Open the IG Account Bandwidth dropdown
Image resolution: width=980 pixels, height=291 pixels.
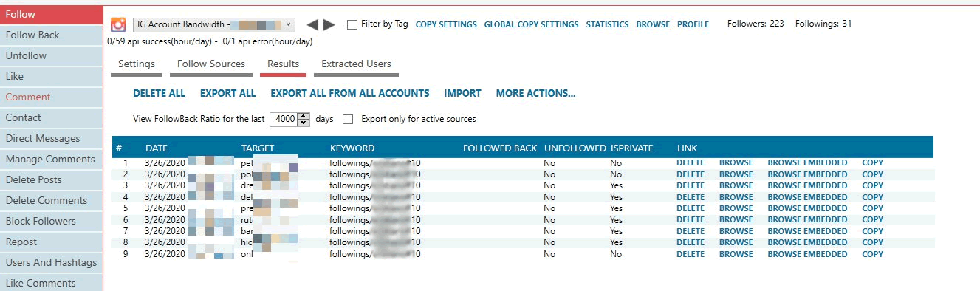click(x=215, y=24)
